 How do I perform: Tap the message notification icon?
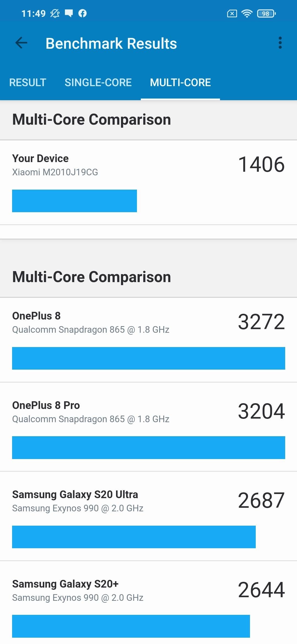(69, 13)
